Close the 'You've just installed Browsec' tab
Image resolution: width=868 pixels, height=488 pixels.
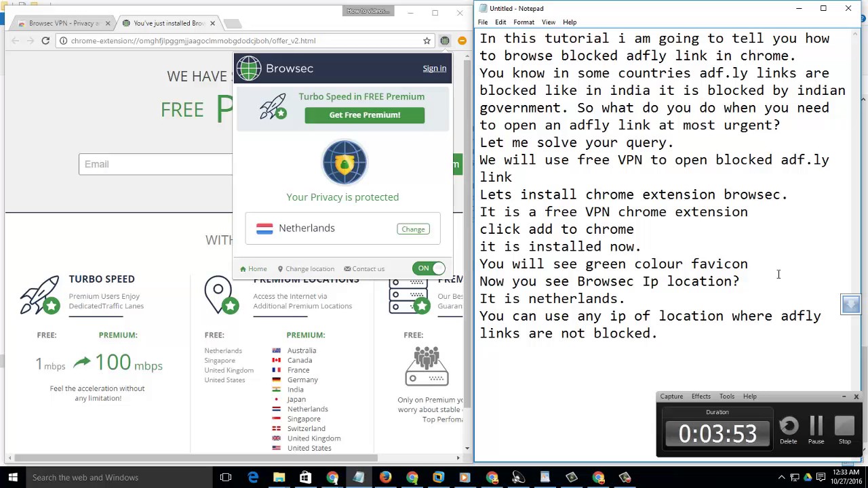pos(212,23)
